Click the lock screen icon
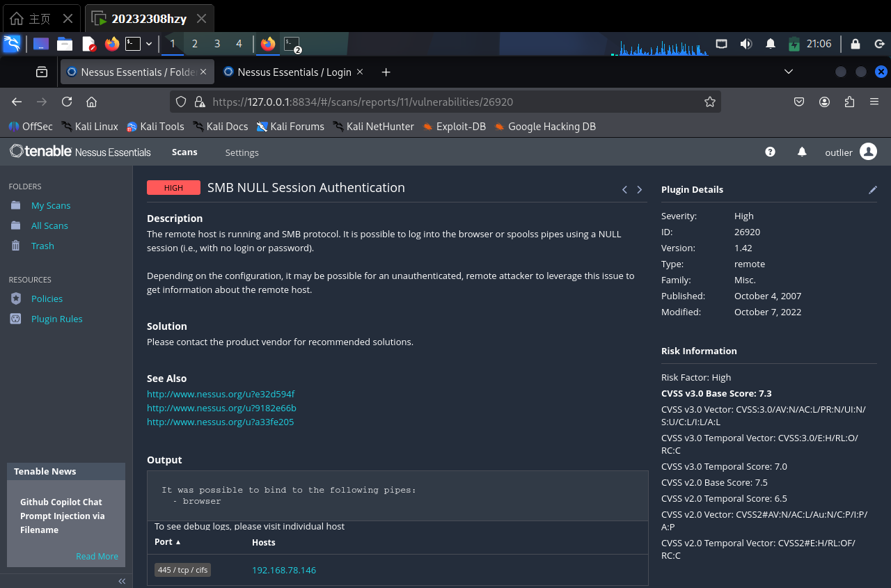891x588 pixels. click(x=855, y=44)
